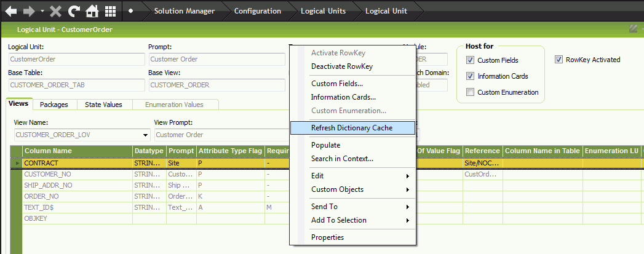Viewport: 644px width, 254px height.
Task: Click the stop (X) icon in toolbar
Action: tap(55, 11)
